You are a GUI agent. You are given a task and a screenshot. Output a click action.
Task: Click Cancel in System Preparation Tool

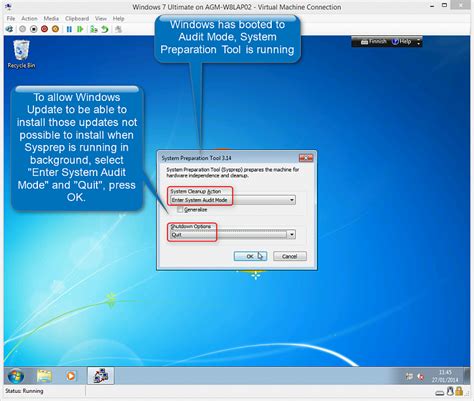[x=290, y=256]
